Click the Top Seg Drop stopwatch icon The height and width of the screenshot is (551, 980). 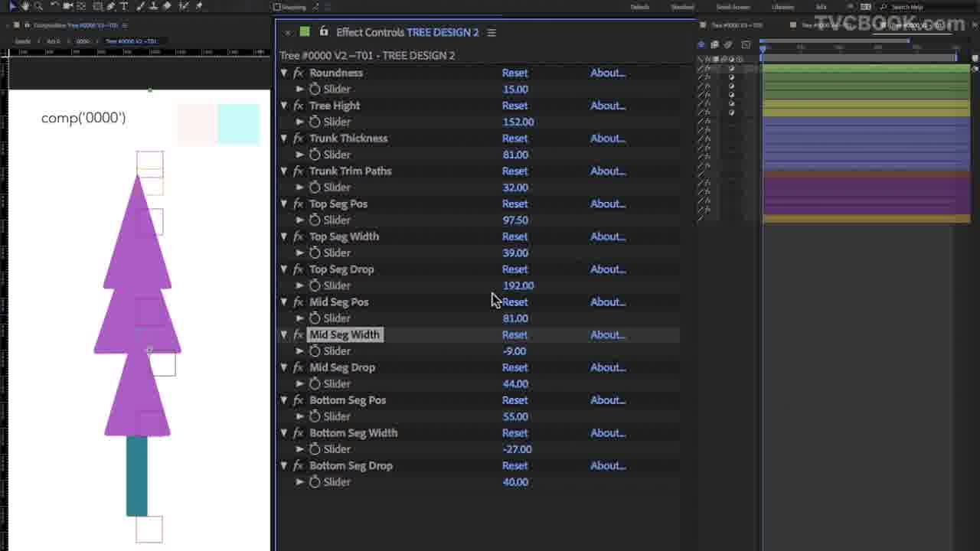click(315, 285)
